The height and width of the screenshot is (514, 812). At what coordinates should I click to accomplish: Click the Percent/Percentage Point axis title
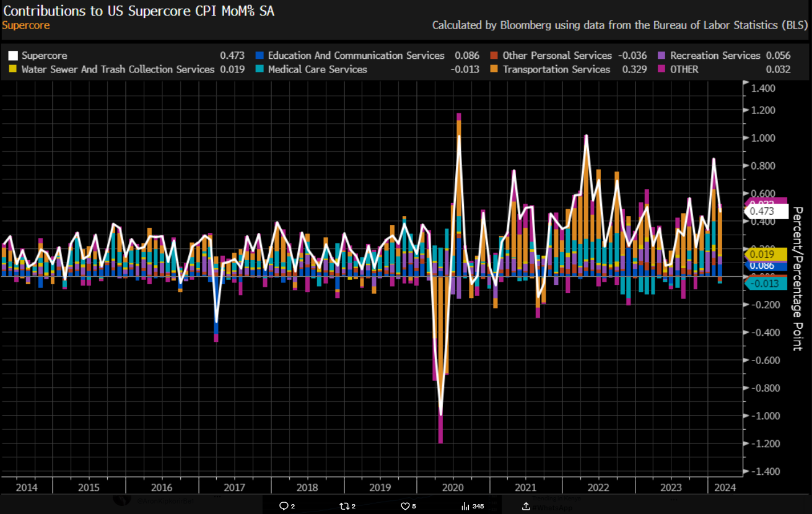[798, 279]
